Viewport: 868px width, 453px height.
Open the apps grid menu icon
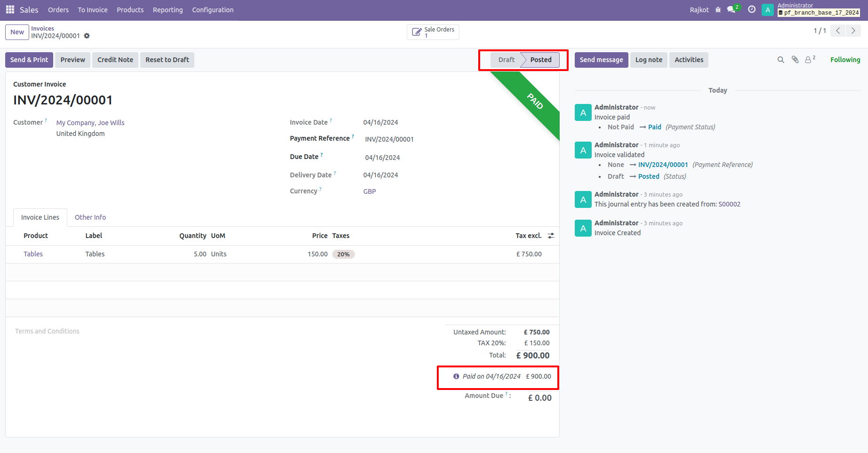(10, 9)
